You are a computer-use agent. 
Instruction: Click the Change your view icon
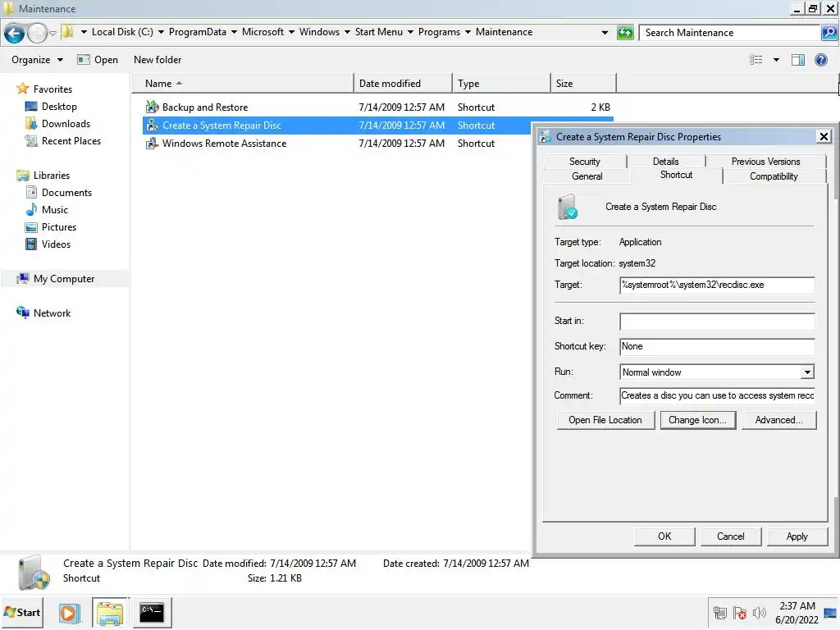point(756,60)
